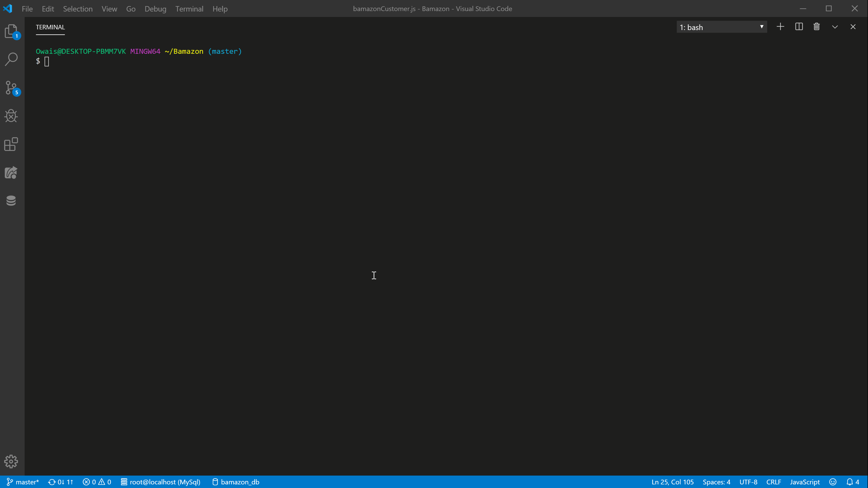Synchronize changes in status bar

pyautogui.click(x=61, y=482)
